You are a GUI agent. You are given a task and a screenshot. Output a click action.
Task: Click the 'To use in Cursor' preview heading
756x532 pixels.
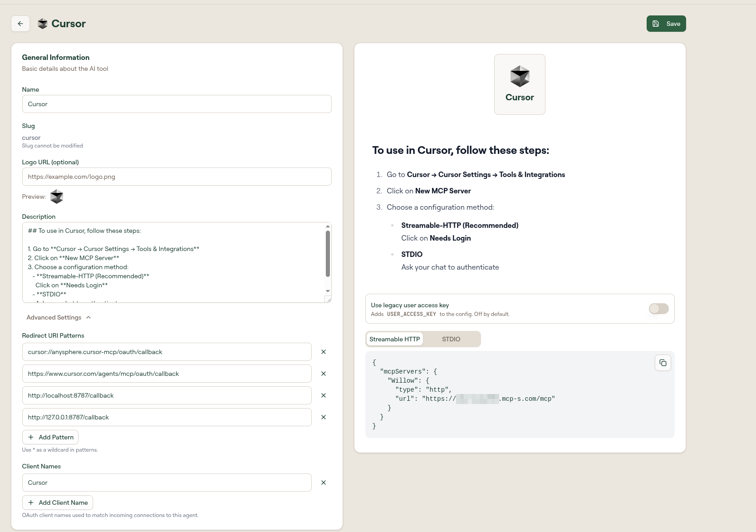pos(461,150)
